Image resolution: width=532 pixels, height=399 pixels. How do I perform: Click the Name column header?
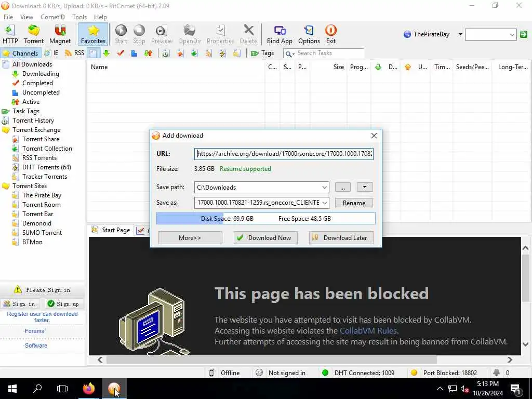(176, 67)
